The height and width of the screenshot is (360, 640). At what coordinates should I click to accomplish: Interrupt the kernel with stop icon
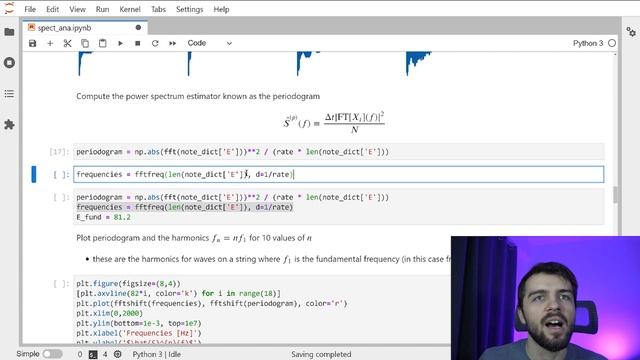[x=138, y=43]
